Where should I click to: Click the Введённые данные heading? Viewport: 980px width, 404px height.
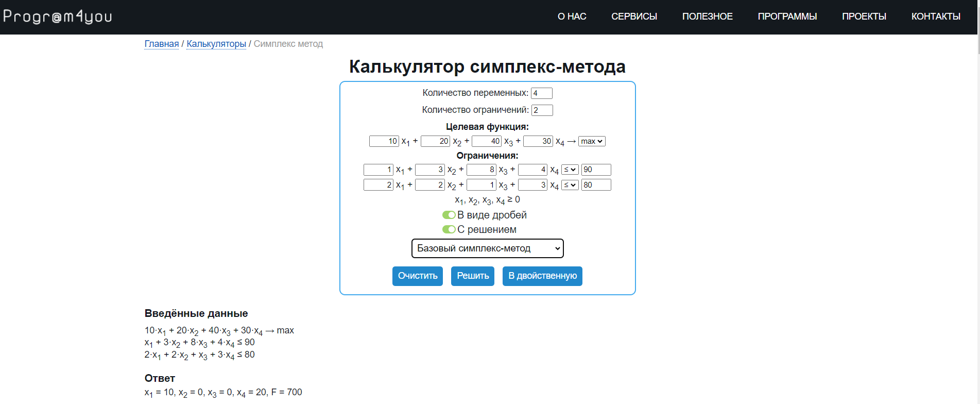(196, 313)
